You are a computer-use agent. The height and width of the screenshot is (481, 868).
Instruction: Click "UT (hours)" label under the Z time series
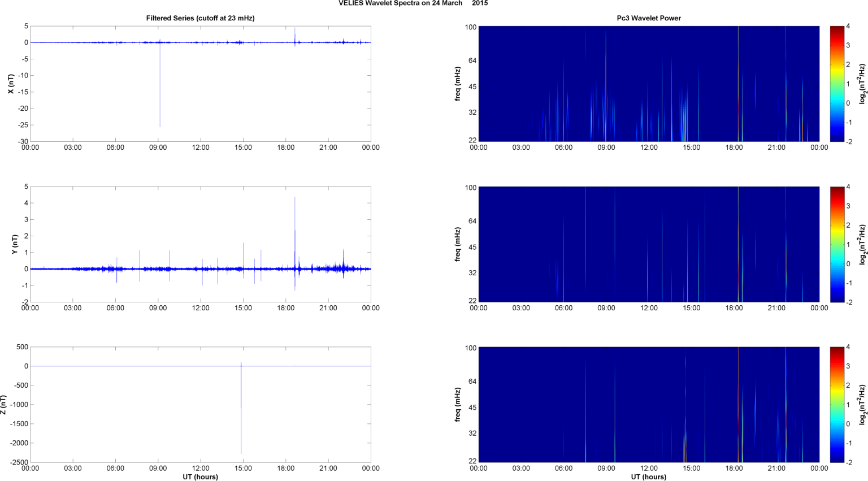coord(201,476)
